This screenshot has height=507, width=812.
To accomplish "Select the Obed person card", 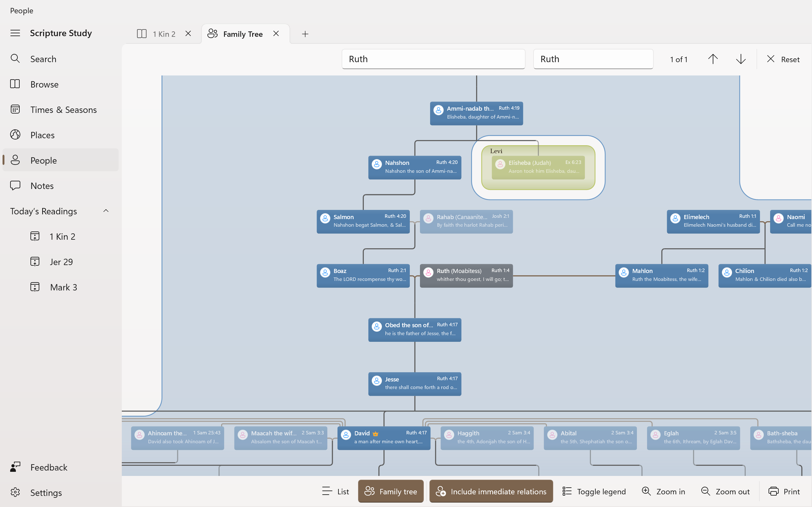I will pos(415,330).
